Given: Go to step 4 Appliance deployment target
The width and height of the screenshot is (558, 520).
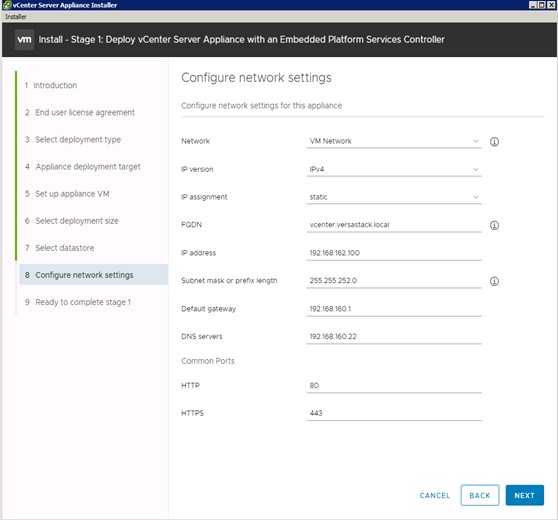Looking at the screenshot, I should coord(83,167).
